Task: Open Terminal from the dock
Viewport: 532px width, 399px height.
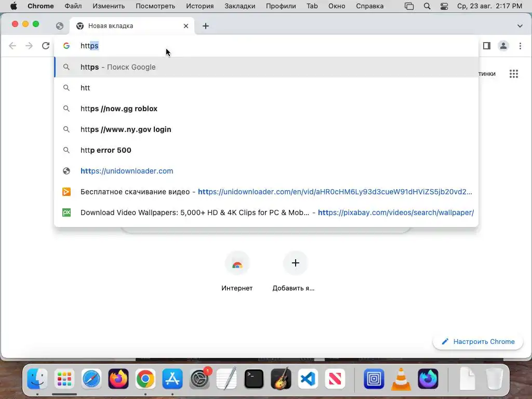Action: [x=254, y=379]
